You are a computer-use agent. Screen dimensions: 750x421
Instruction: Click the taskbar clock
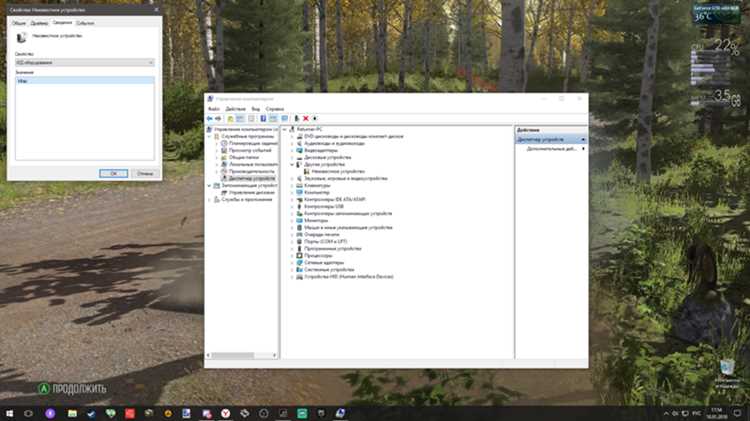717,413
